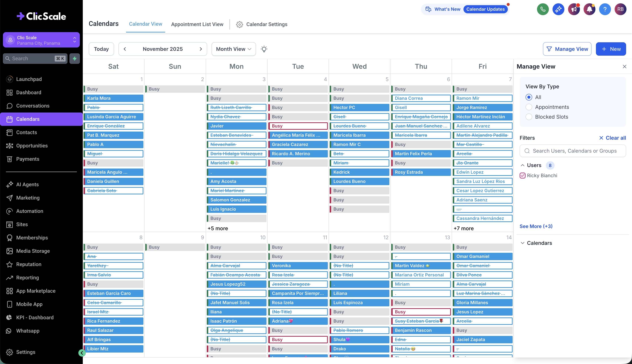Click the green lightning quick actions icon

pos(74,59)
